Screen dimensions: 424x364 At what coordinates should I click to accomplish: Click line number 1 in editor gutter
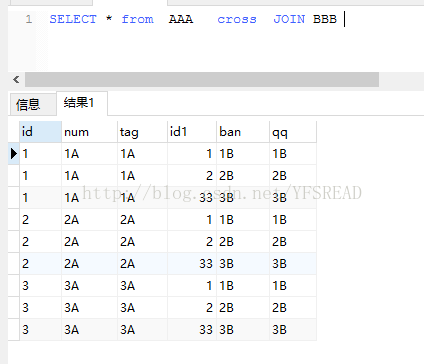pos(29,19)
